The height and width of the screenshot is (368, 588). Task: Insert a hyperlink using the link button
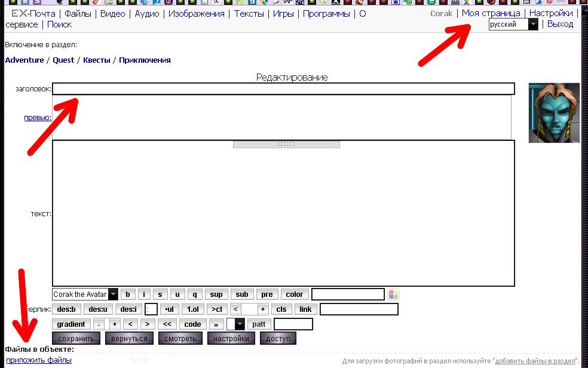pos(305,309)
